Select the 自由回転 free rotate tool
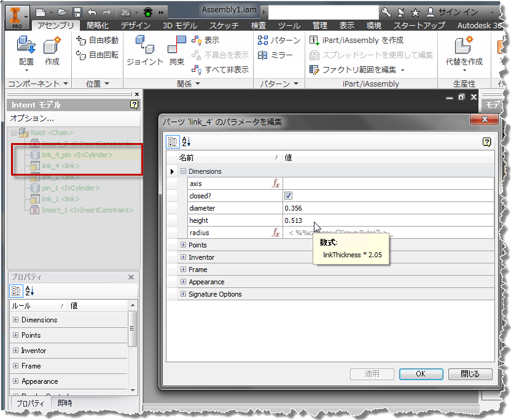The height and width of the screenshot is (420, 511). coord(97,55)
